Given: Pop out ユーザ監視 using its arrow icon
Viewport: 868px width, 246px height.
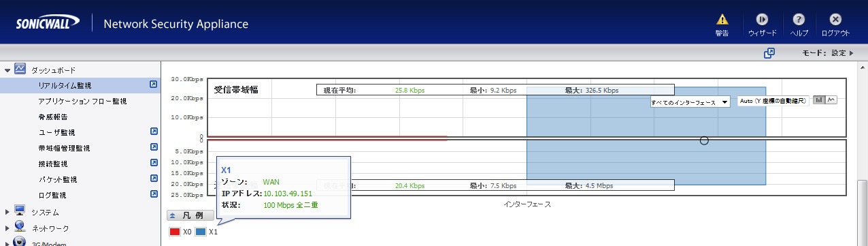Looking at the screenshot, I should pyautogui.click(x=154, y=132).
